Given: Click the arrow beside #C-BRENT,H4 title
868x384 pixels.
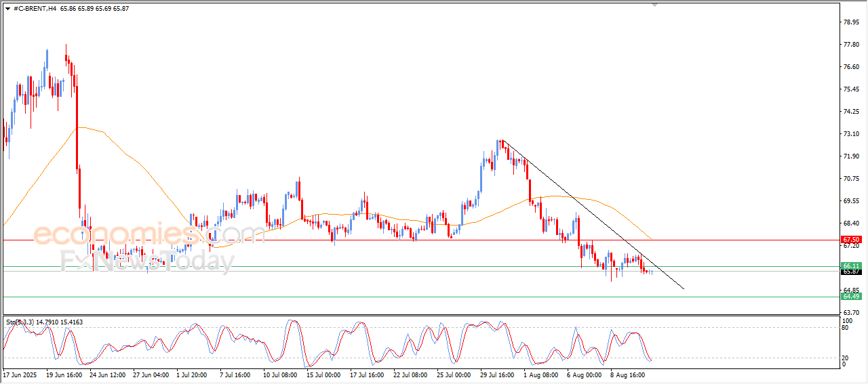Looking at the screenshot, I should [7, 8].
